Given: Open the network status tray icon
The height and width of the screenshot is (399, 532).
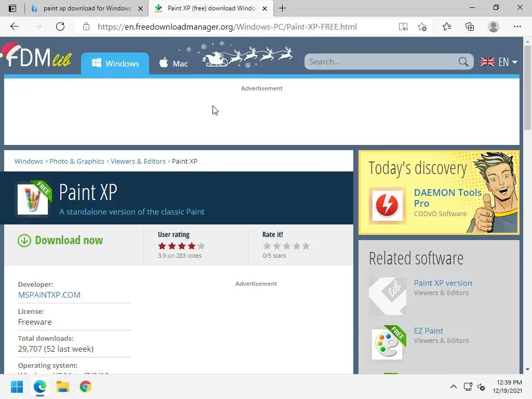Looking at the screenshot, I should point(468,387).
